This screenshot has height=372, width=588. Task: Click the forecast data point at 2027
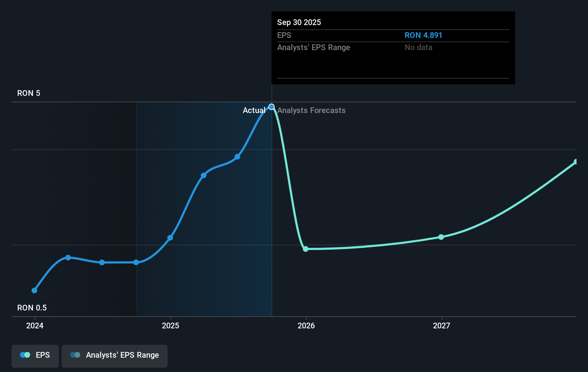tap(441, 237)
